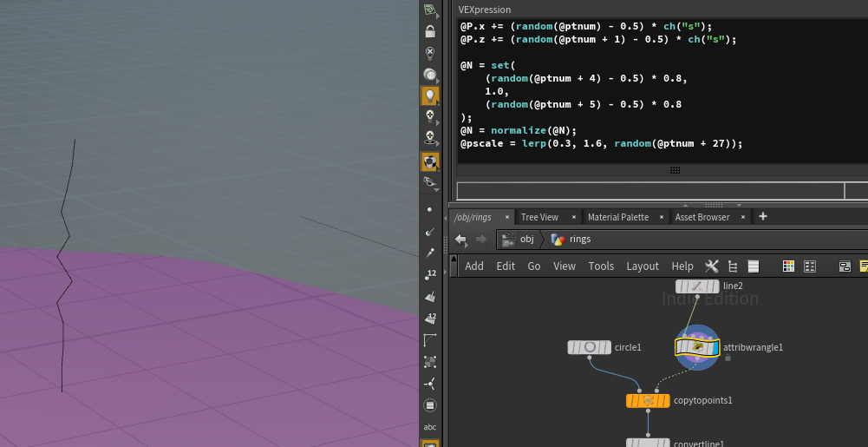This screenshot has width=868, height=447.
Task: Click the node shape grid icon
Action: tap(810, 266)
